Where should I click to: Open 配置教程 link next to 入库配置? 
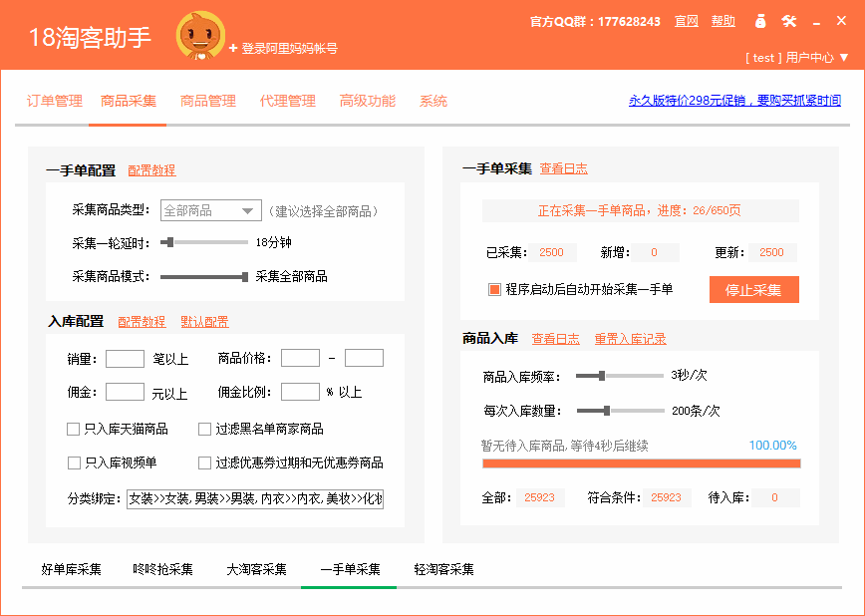[x=142, y=322]
